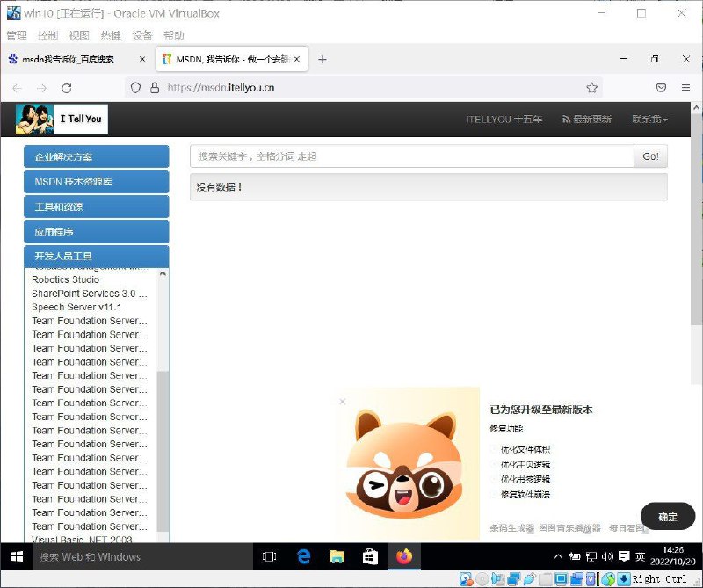Screen dimensions: 703x588
Task: Open Task View on the taskbar
Action: pos(269,556)
